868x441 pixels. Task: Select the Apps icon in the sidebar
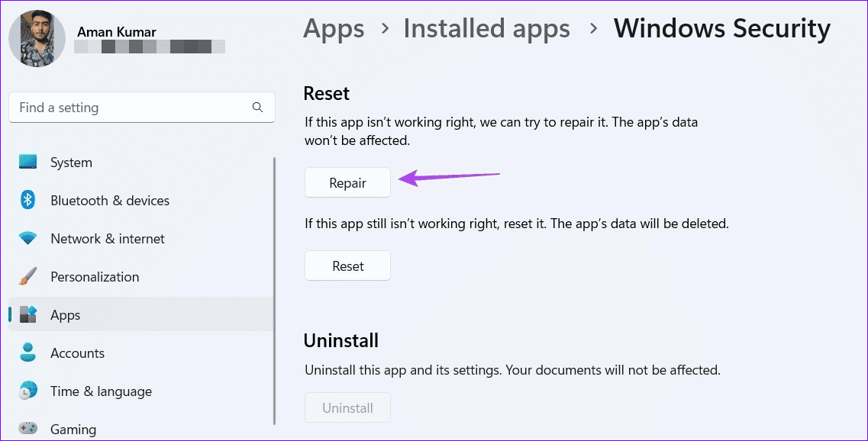click(x=28, y=314)
